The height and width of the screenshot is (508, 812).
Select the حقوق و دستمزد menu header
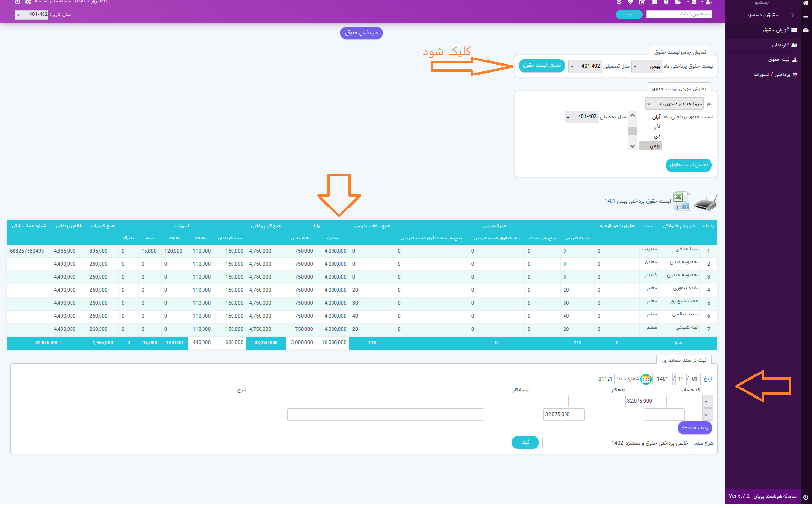[762, 15]
